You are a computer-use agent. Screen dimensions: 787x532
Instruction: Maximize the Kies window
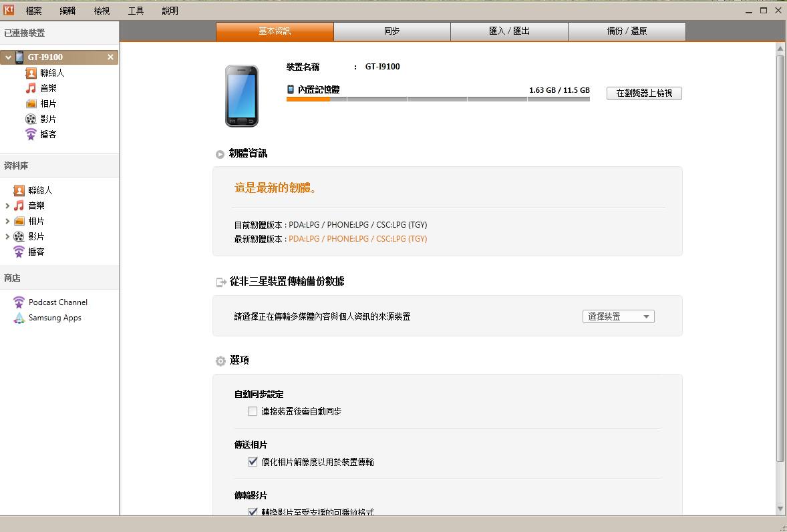point(764,10)
